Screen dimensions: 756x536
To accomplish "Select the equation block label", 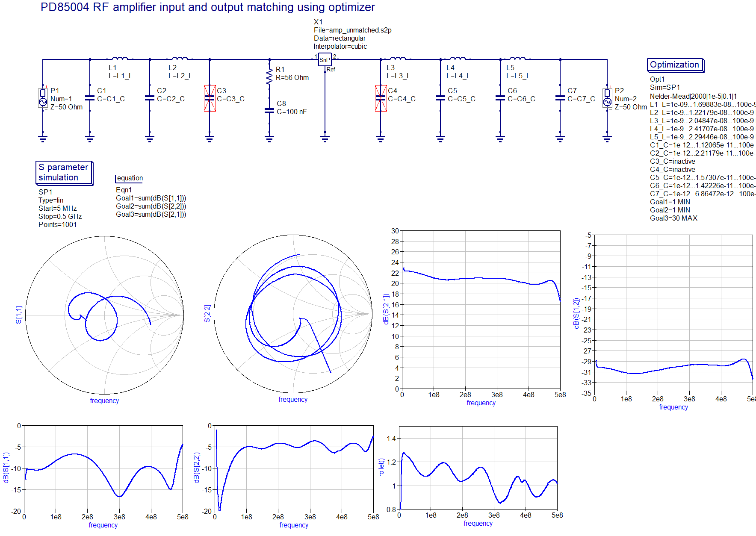I will [x=130, y=178].
